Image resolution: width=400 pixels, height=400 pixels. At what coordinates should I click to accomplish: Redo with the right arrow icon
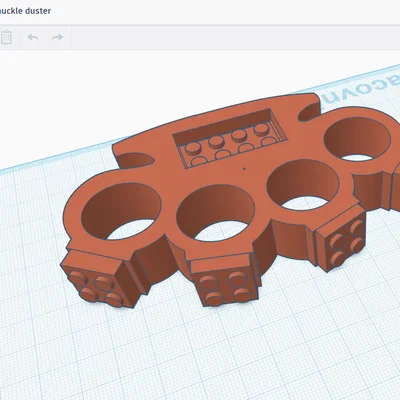pyautogui.click(x=58, y=37)
